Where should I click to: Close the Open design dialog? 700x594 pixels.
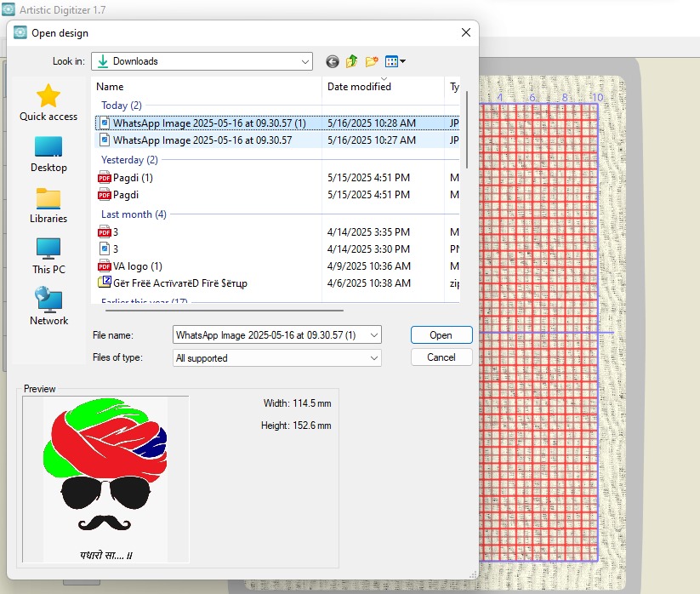coord(465,32)
